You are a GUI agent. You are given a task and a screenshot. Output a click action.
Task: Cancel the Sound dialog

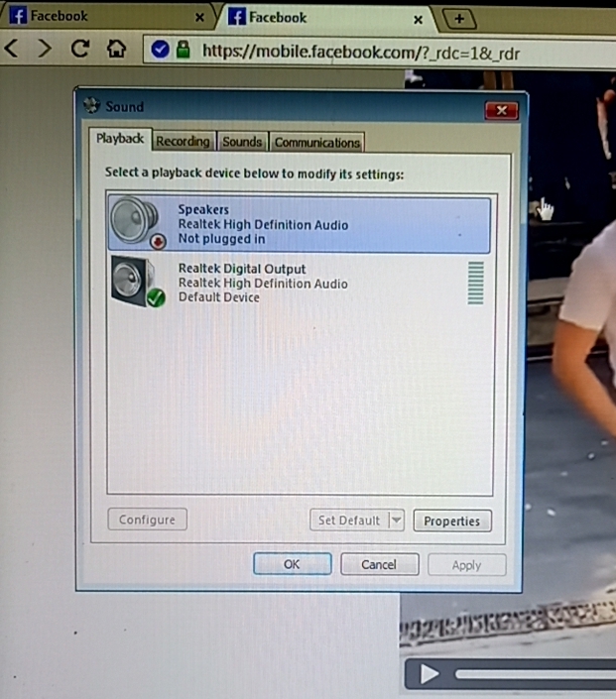point(379,565)
